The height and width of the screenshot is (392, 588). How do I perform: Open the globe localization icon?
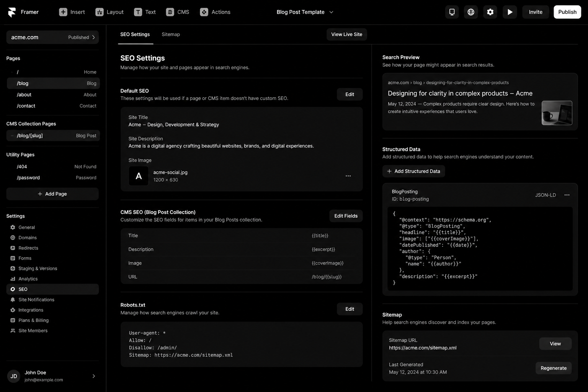[x=471, y=12]
